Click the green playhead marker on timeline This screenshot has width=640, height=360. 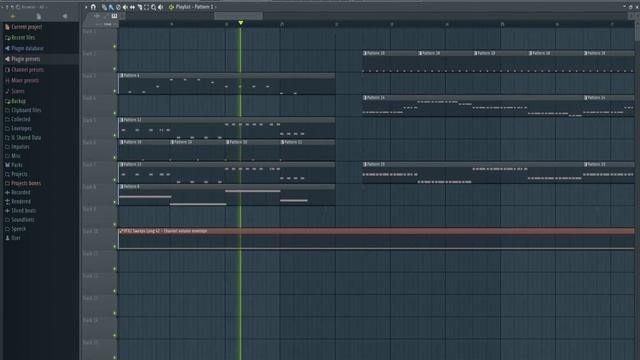point(241,23)
